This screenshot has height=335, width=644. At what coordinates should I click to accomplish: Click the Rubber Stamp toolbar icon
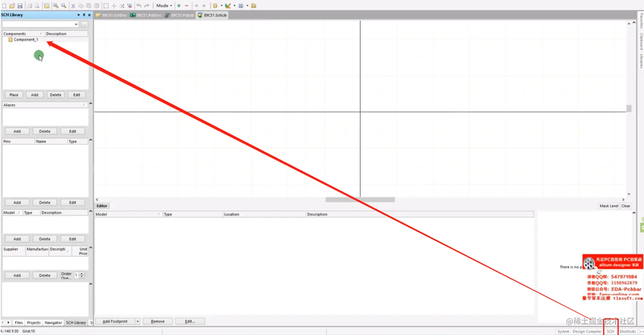[96, 6]
